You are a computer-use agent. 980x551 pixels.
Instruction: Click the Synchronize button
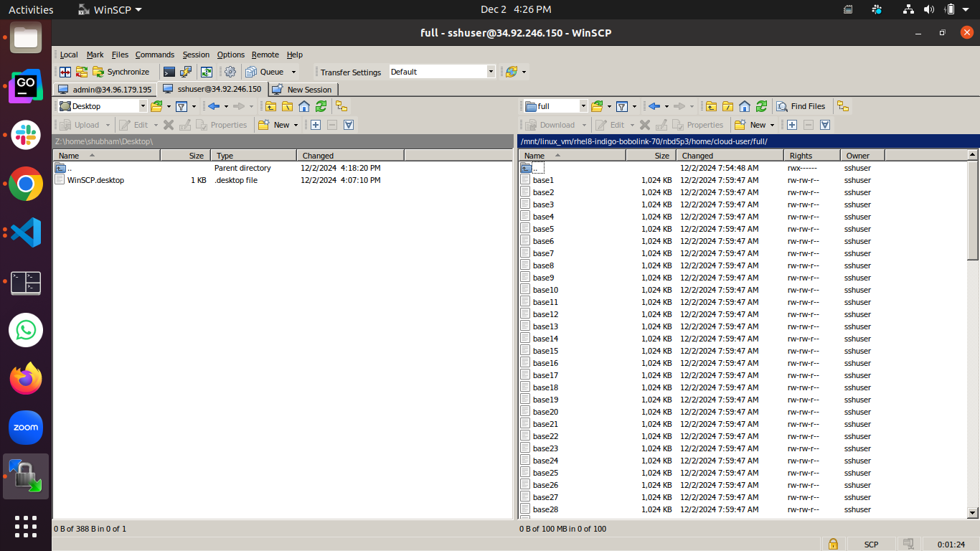point(121,72)
